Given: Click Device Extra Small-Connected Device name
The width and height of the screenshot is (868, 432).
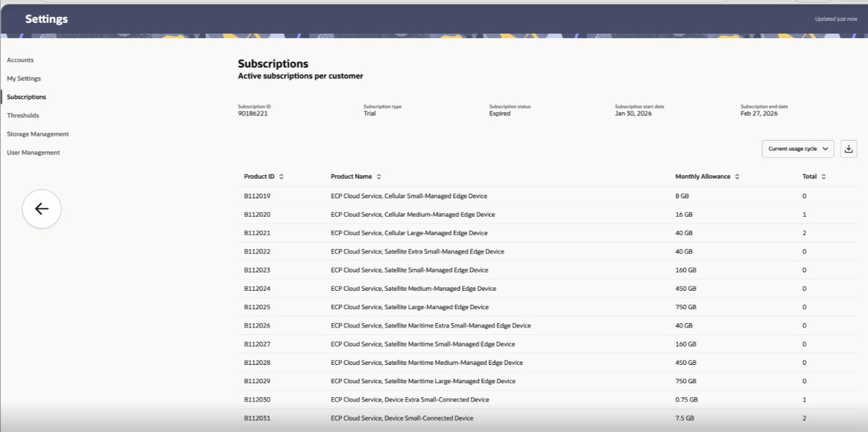Looking at the screenshot, I should pyautogui.click(x=410, y=400).
